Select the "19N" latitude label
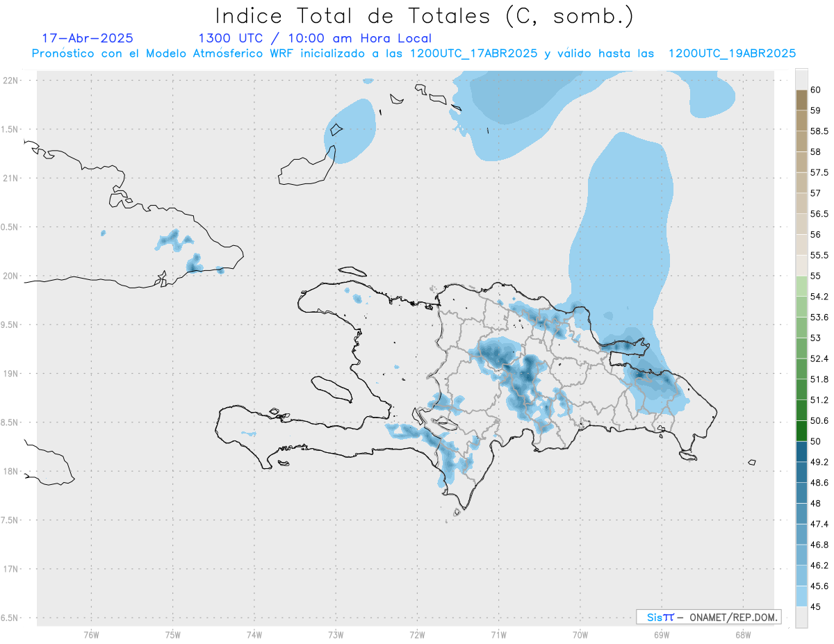The width and height of the screenshot is (834, 644). pos(10,374)
